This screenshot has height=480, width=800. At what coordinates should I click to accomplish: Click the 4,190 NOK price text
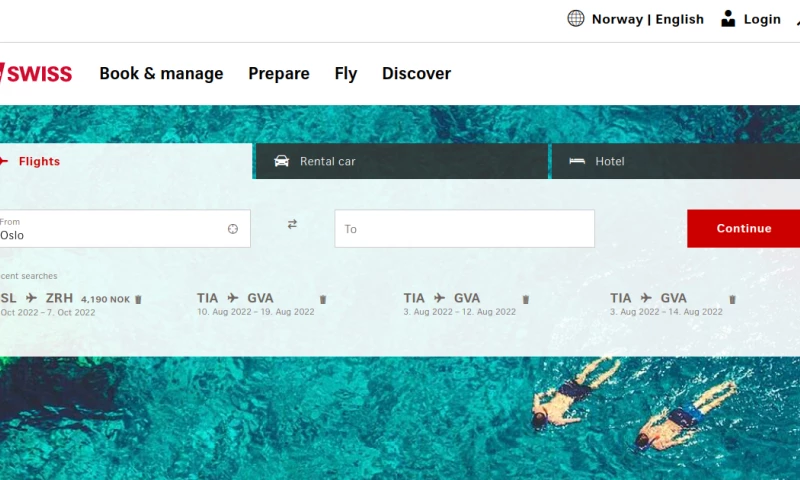click(x=106, y=299)
